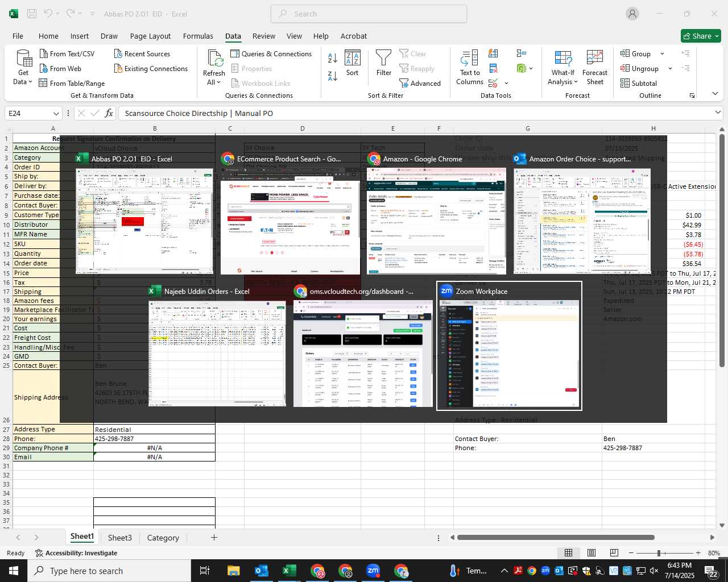Image resolution: width=728 pixels, height=582 pixels.
Task: Open the Data Validation dropdown arrow
Action: (506, 83)
